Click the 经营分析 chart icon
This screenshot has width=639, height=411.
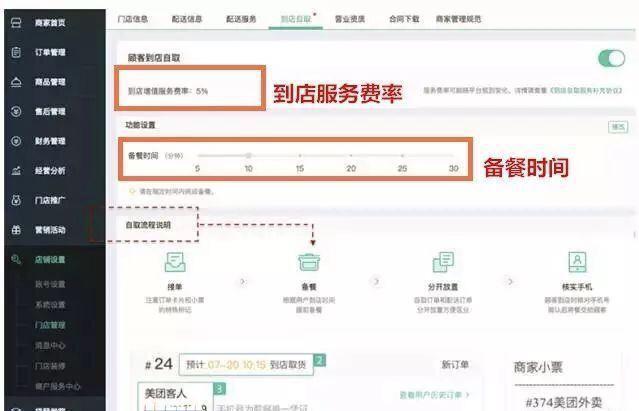click(16, 171)
